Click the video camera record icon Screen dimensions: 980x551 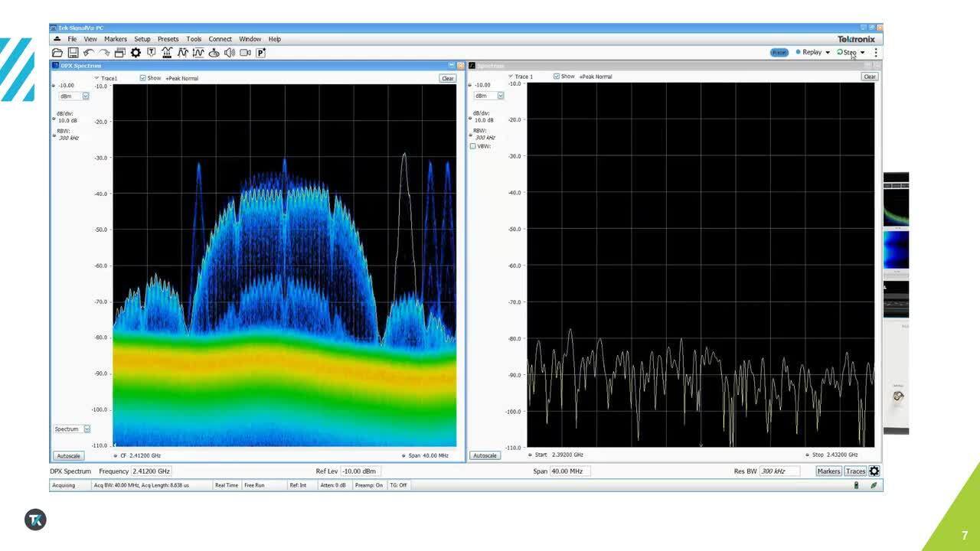point(245,53)
